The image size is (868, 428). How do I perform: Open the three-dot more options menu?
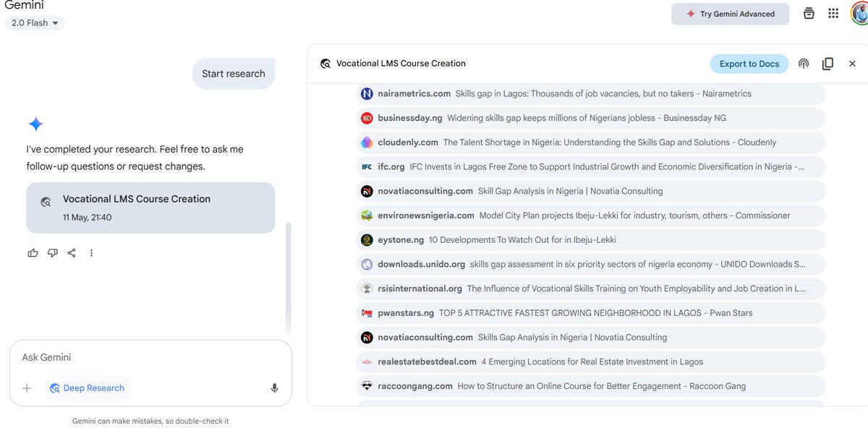[x=91, y=253]
